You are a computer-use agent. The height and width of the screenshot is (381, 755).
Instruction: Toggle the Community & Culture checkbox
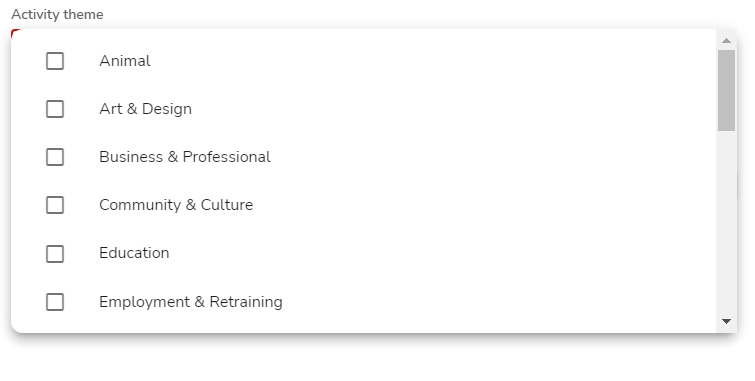55,205
